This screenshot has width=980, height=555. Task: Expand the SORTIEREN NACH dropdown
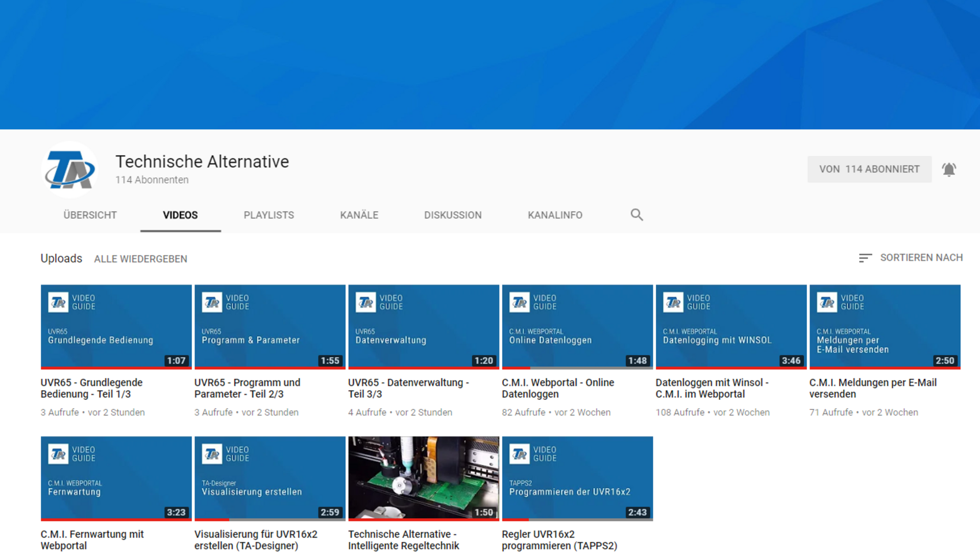pos(921,258)
